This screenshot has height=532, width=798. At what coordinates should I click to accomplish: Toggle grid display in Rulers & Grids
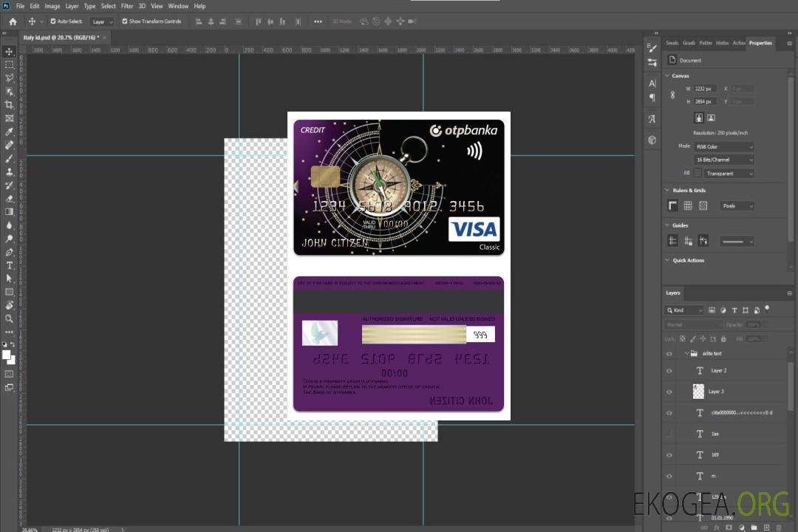(688, 205)
